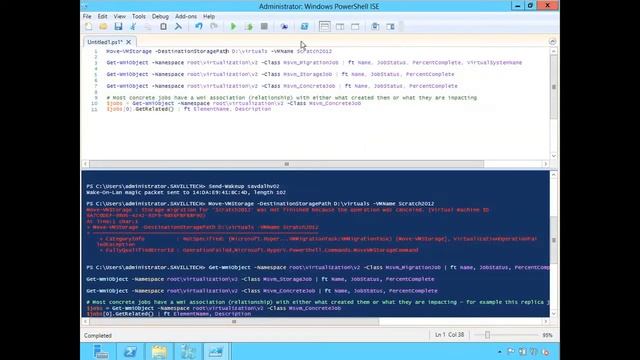640x360 pixels.
Task: Open Action Center flag in tray
Action: 511,351
